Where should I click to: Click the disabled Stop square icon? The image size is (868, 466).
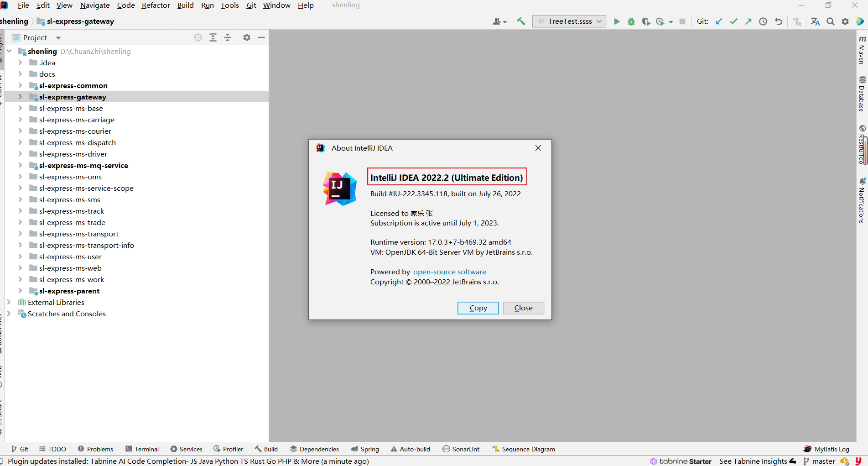click(682, 21)
